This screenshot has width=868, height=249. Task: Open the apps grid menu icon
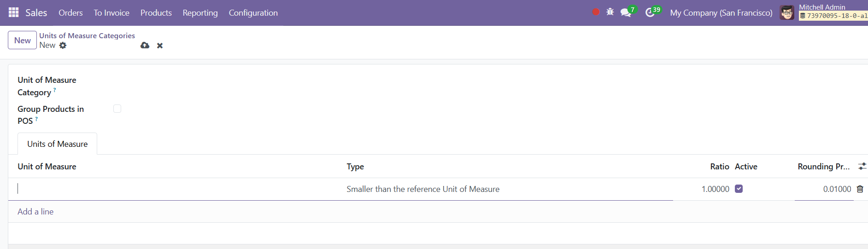[x=14, y=12]
